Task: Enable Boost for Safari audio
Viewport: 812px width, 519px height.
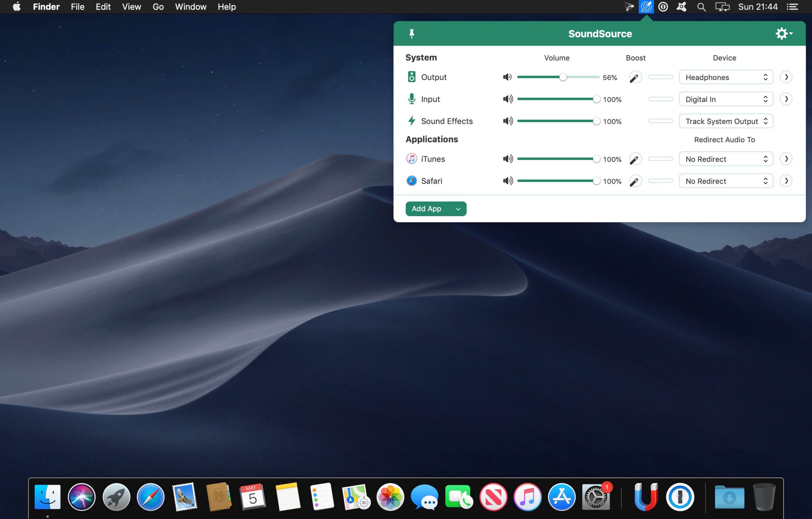Action: [635, 181]
